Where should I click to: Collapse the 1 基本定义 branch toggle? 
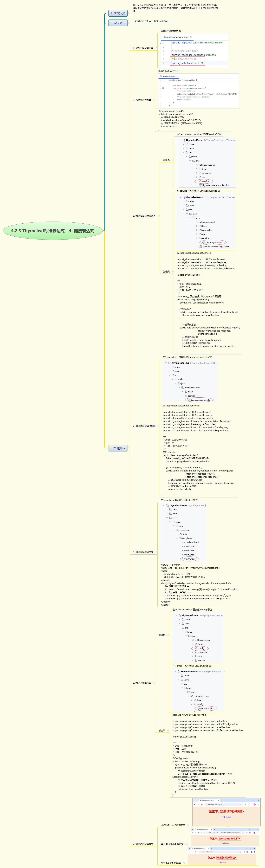click(x=129, y=14)
